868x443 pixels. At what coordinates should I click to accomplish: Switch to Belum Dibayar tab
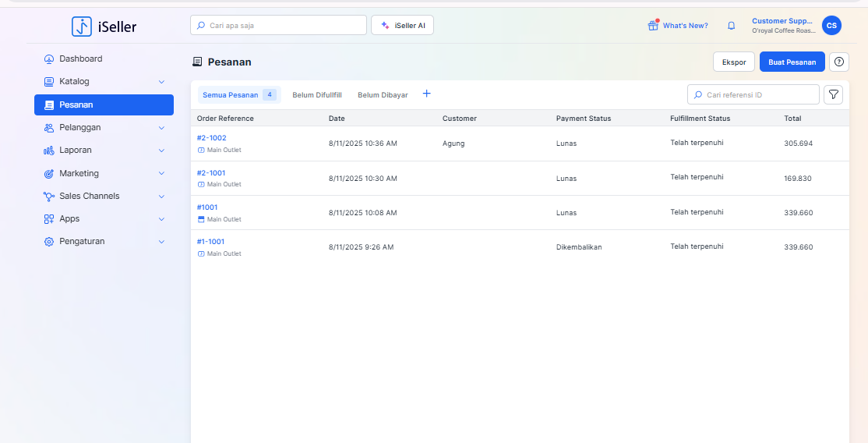click(383, 95)
